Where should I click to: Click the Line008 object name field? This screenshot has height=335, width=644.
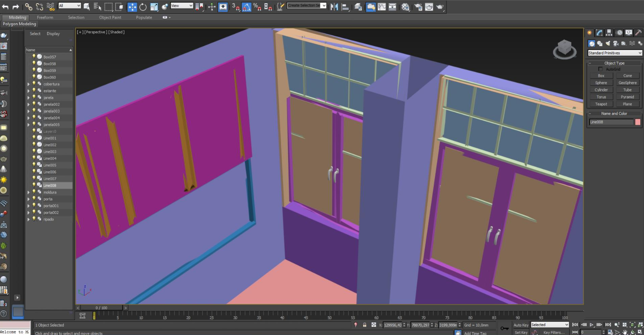point(611,122)
